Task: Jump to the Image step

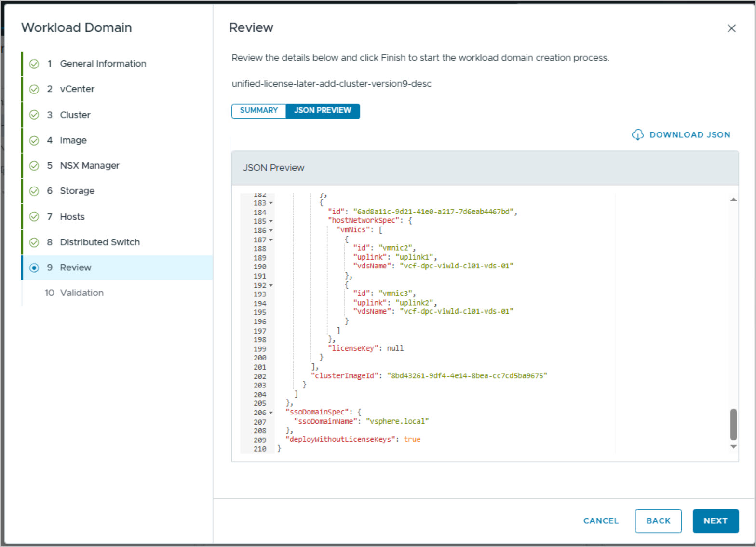Action: [x=73, y=140]
